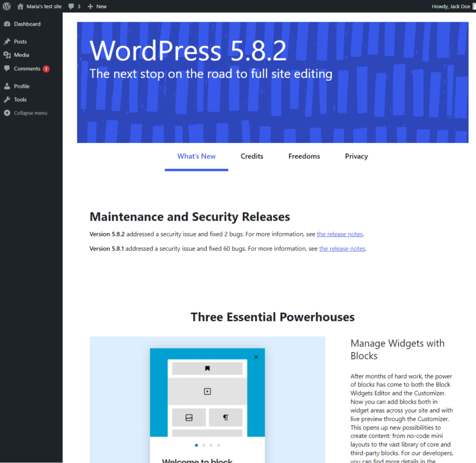
Task: Open the Privacy tab
Action: point(356,156)
